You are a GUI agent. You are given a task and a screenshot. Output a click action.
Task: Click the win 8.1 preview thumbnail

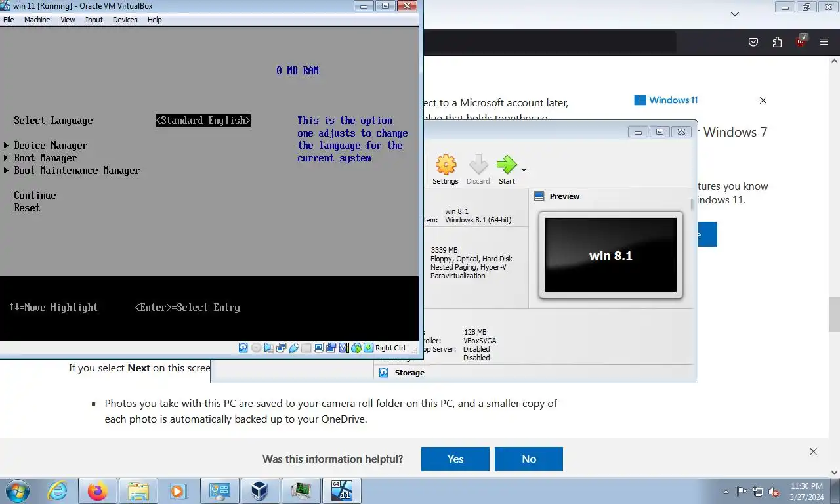tap(611, 255)
